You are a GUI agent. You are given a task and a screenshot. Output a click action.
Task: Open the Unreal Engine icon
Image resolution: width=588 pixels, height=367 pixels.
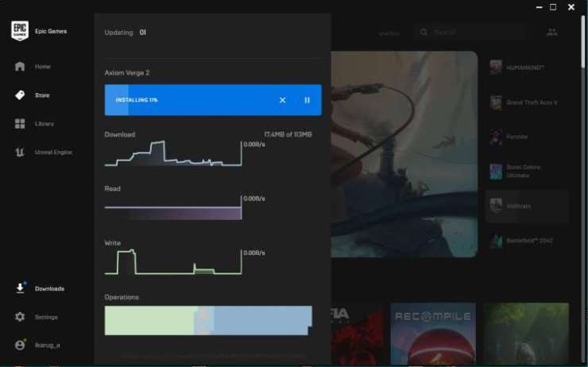click(x=20, y=153)
